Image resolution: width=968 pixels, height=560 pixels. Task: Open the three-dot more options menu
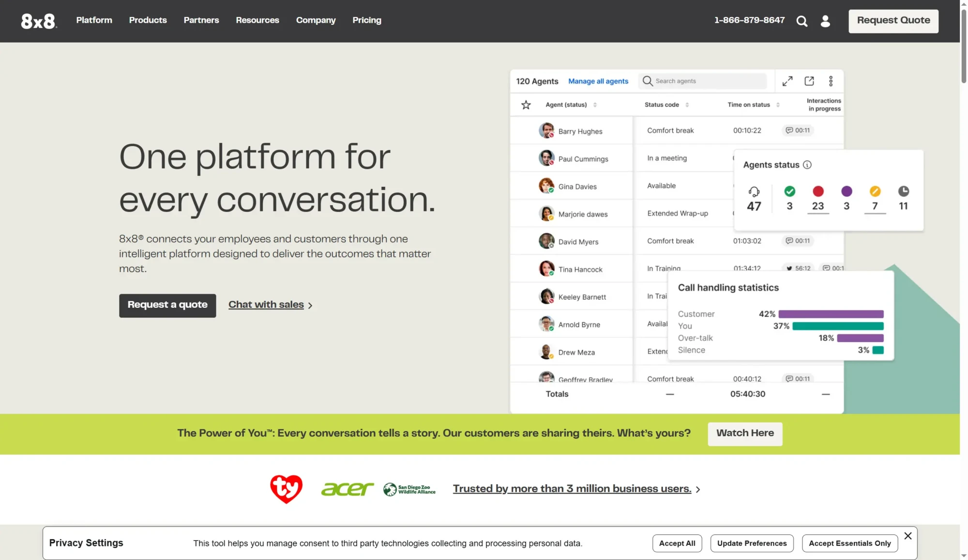tap(831, 81)
